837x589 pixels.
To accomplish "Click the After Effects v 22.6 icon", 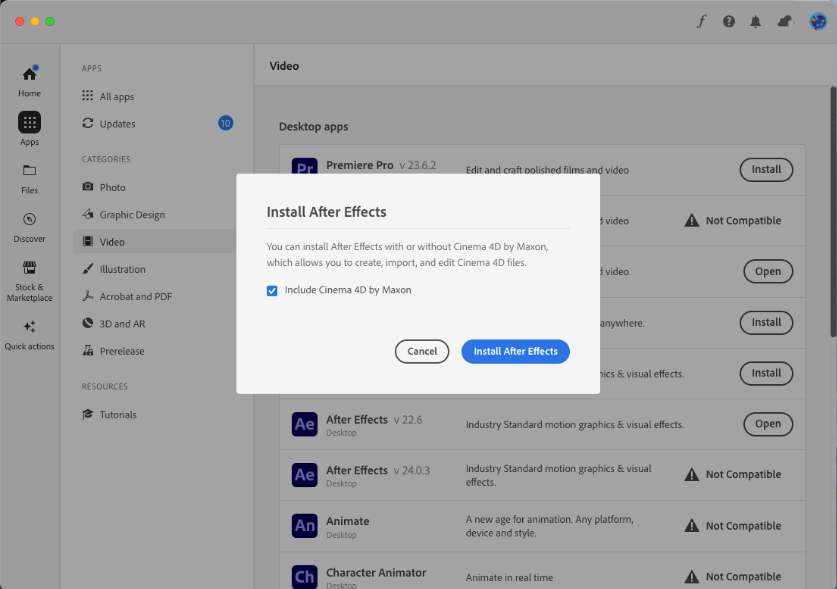I will coord(304,425).
